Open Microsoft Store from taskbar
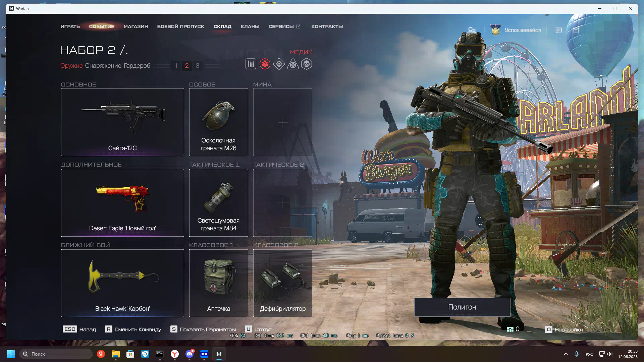644x362 pixels. pos(130,354)
